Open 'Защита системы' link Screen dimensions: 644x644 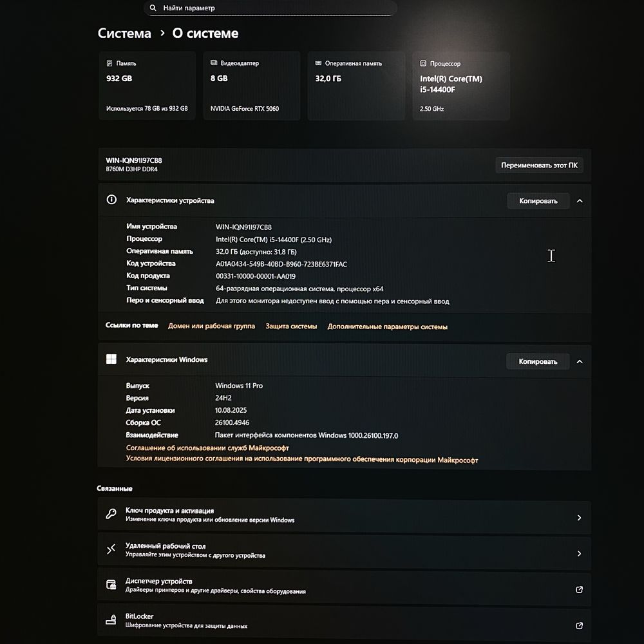click(x=291, y=326)
